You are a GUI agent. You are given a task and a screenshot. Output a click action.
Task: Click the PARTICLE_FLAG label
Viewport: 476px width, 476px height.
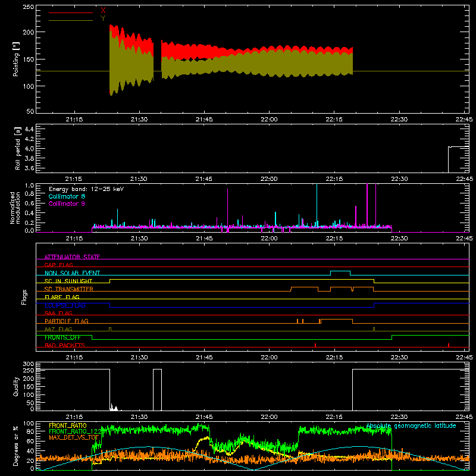point(67,321)
